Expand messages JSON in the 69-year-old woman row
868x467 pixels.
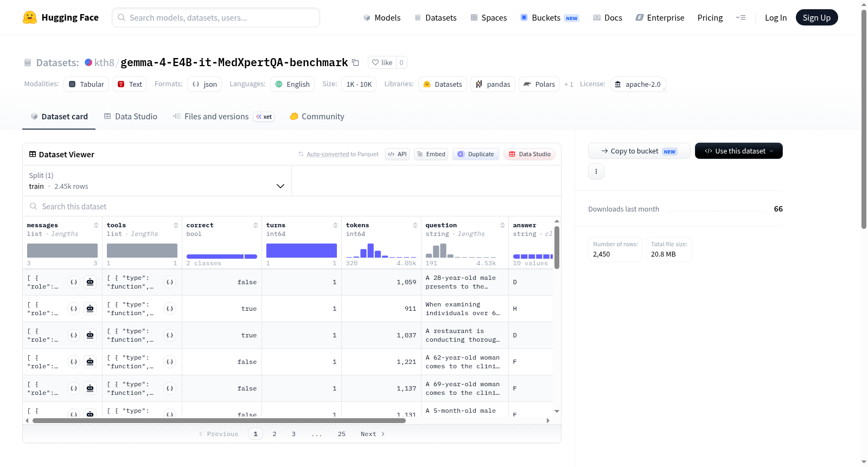tap(74, 388)
